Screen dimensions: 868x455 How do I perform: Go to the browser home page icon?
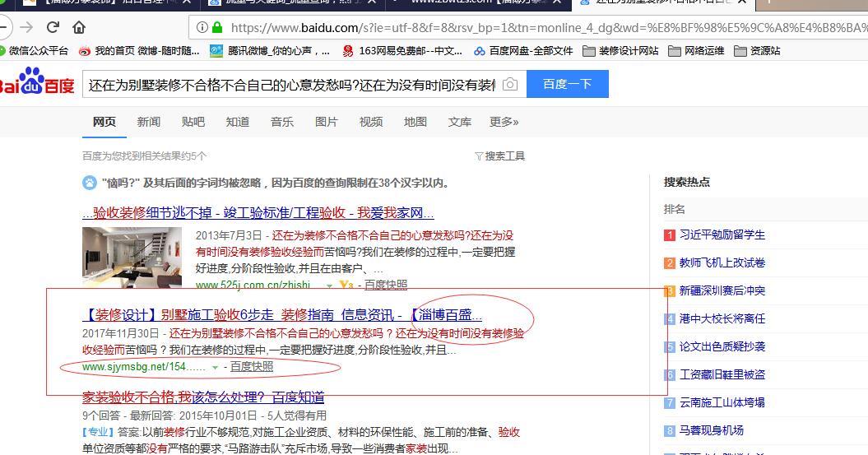click(79, 27)
